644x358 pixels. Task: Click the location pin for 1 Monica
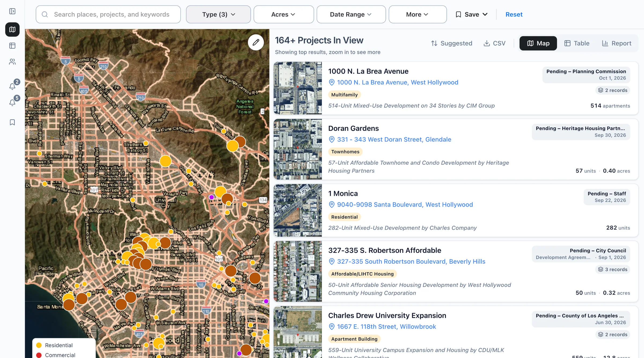coord(332,205)
